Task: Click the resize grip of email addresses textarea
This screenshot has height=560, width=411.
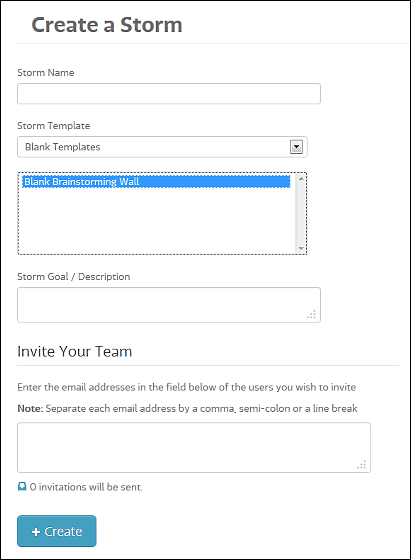Action: coord(361,464)
